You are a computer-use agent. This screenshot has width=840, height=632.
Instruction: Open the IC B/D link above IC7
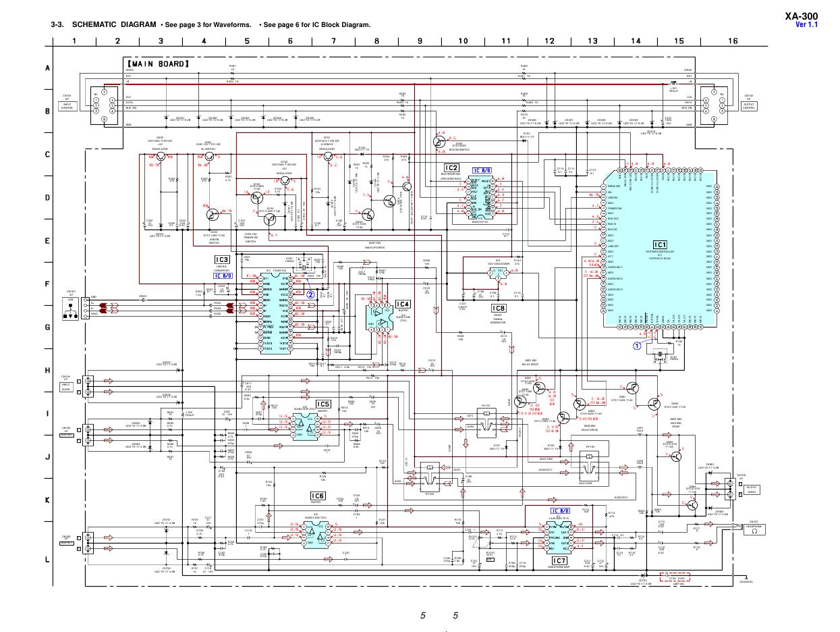[560, 511]
